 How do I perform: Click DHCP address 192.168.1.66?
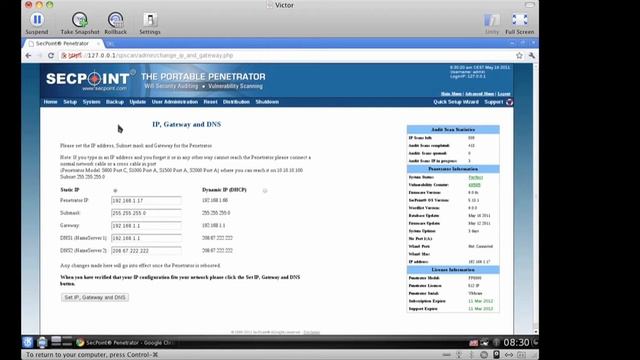[x=215, y=200]
